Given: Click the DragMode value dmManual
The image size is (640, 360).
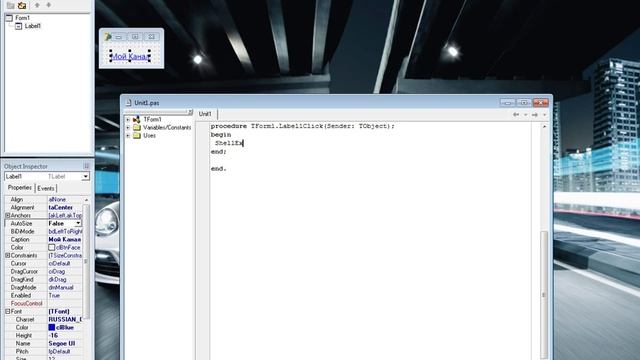Looking at the screenshot, I should (61, 287).
